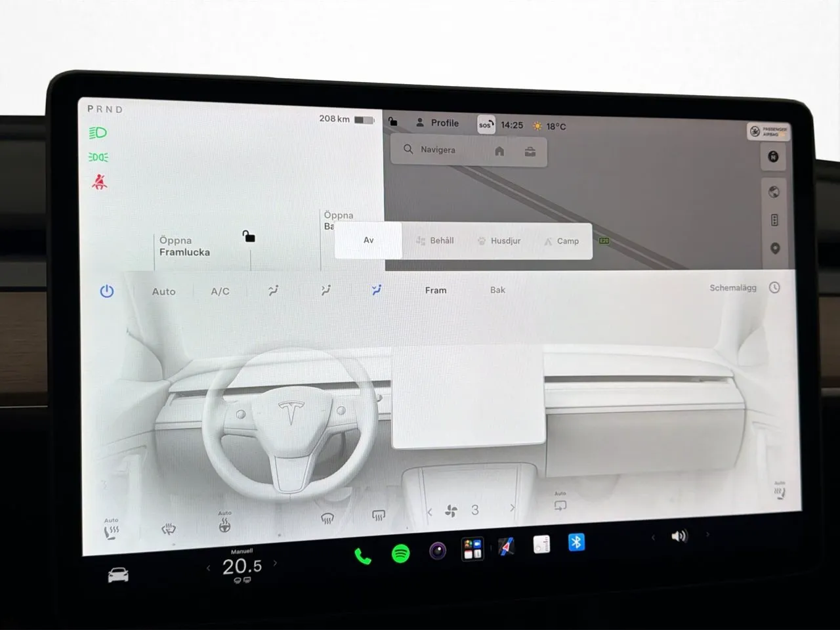Tap the SOS emergency call icon
The image size is (840, 630).
coord(486,125)
